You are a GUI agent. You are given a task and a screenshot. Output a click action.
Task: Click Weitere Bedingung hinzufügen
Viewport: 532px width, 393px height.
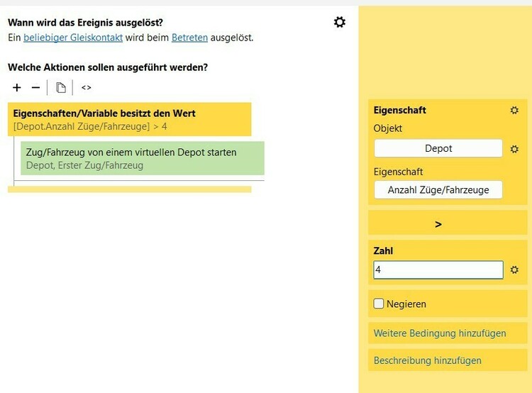(440, 333)
